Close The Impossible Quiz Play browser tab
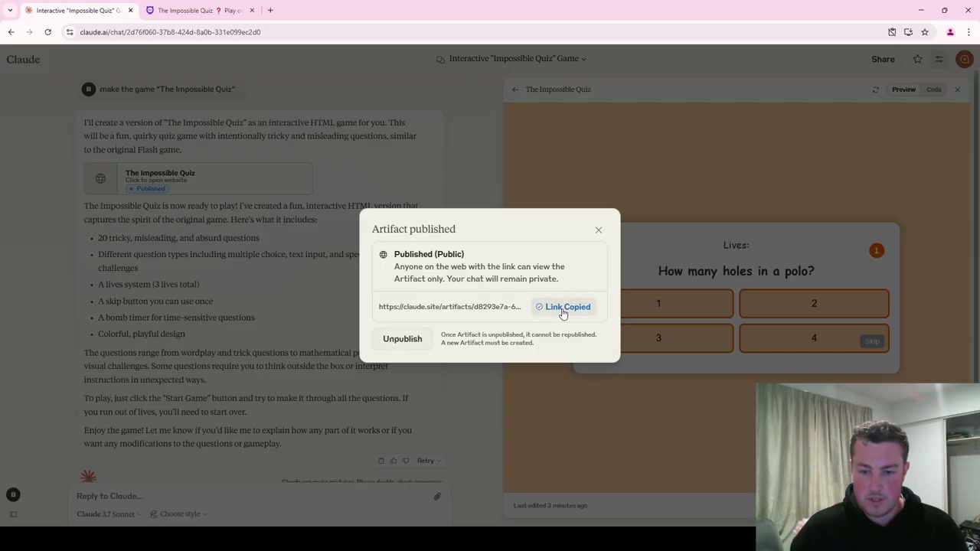Viewport: 980px width, 551px height. point(252,10)
